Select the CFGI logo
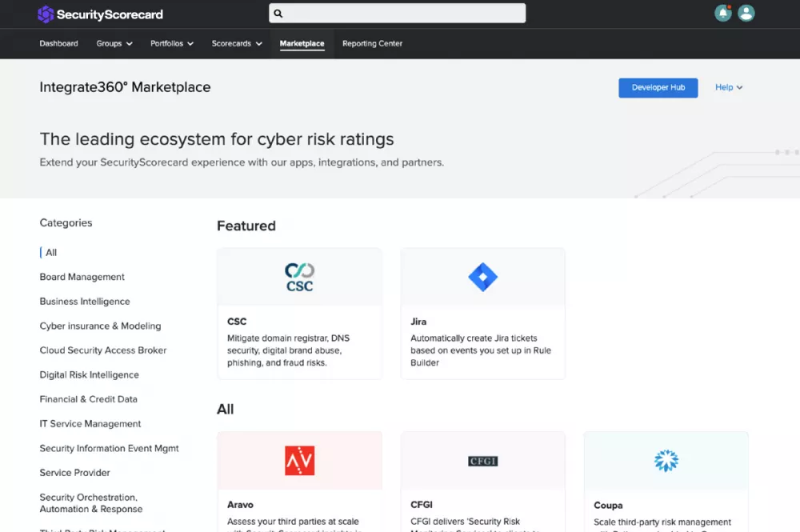 point(482,461)
